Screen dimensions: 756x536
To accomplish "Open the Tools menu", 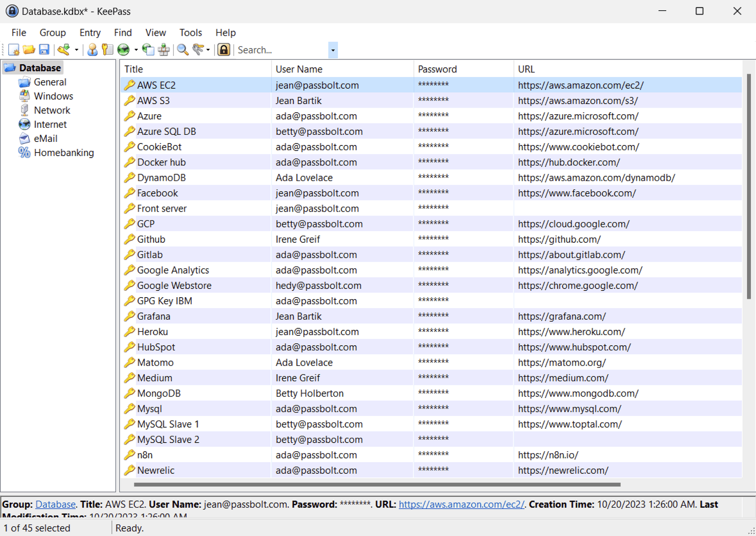I will coord(191,33).
